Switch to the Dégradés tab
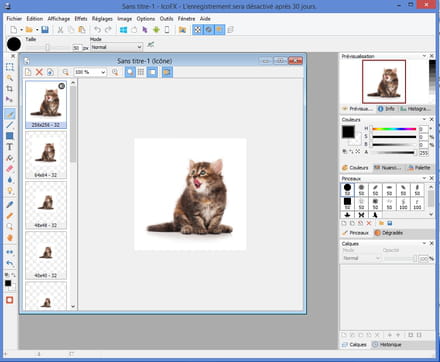This screenshot has width=440, height=362. click(x=389, y=233)
